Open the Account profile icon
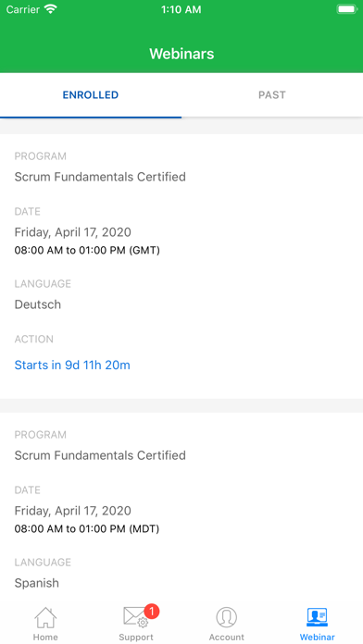The image size is (363, 644). pos(227,617)
